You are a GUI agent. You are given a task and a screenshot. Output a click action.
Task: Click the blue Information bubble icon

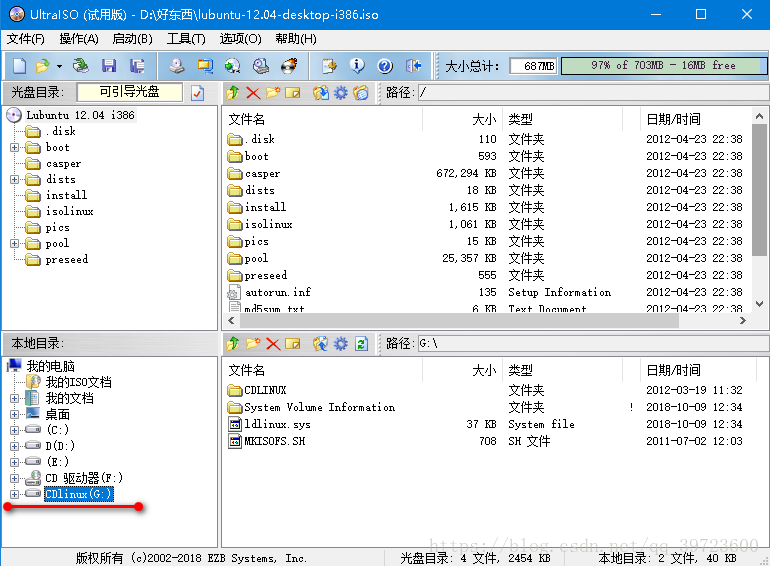click(357, 66)
